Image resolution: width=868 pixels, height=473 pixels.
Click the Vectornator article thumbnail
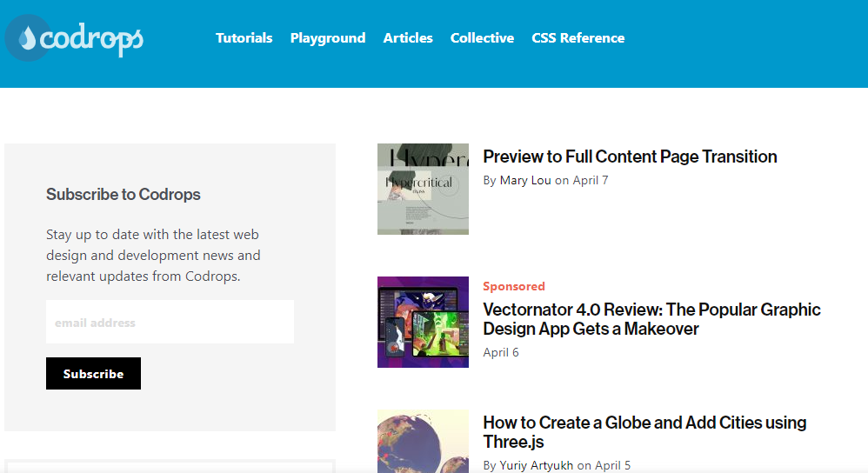click(423, 322)
